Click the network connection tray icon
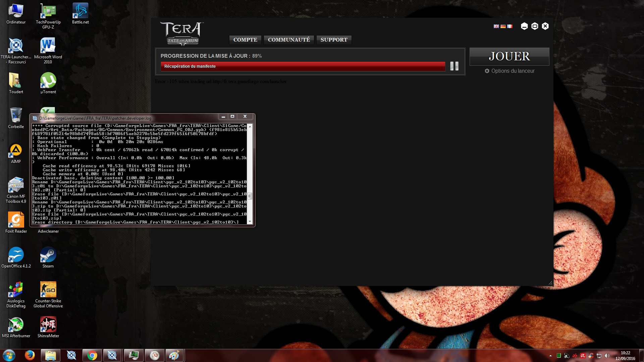The width and height of the screenshot is (644, 362). point(599,356)
